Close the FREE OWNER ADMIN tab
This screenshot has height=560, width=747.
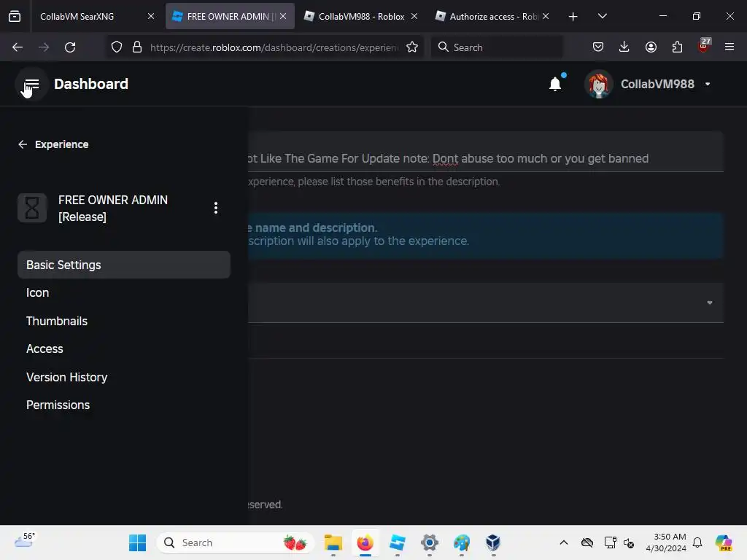click(283, 16)
